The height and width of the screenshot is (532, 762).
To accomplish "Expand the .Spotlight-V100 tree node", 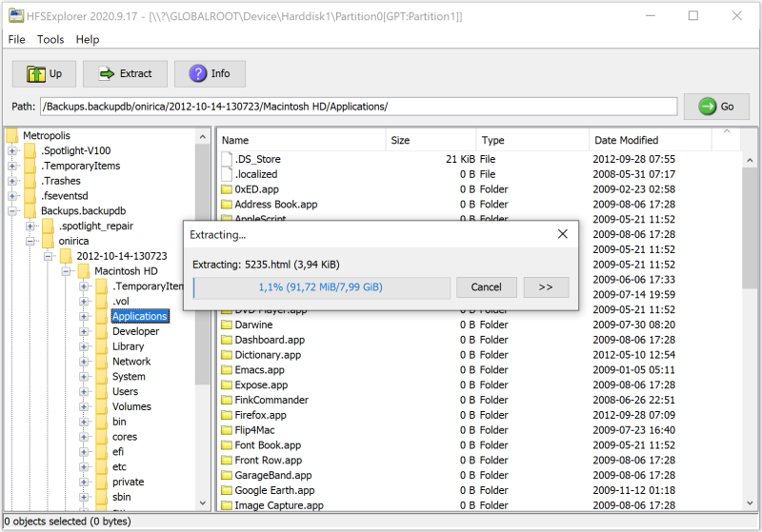I will [x=12, y=151].
